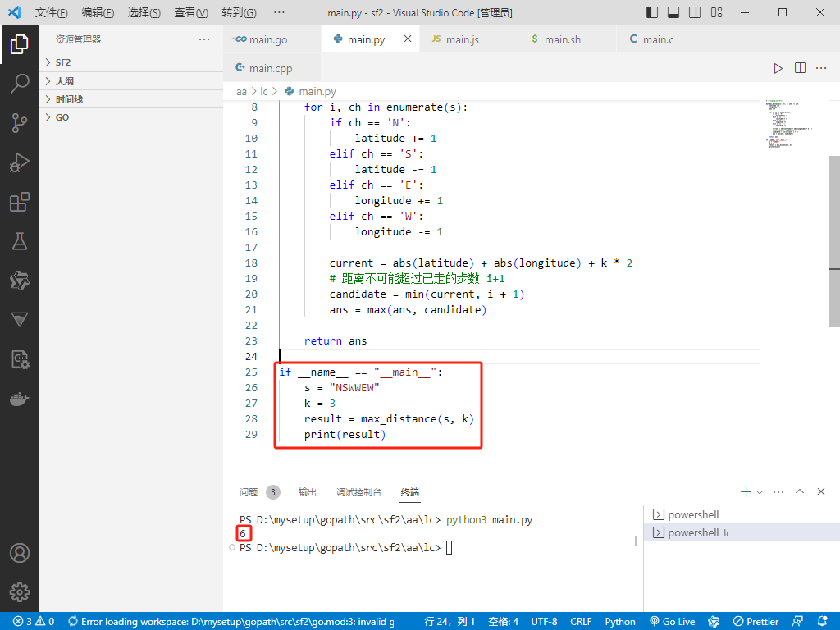Switch to main.cpp tab
This screenshot has width=840, height=630.
click(272, 68)
